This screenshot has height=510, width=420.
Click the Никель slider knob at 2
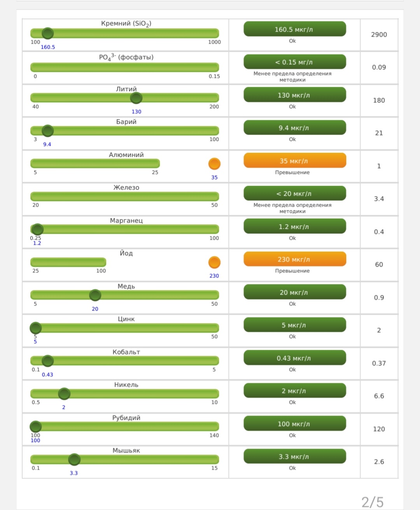(x=64, y=394)
